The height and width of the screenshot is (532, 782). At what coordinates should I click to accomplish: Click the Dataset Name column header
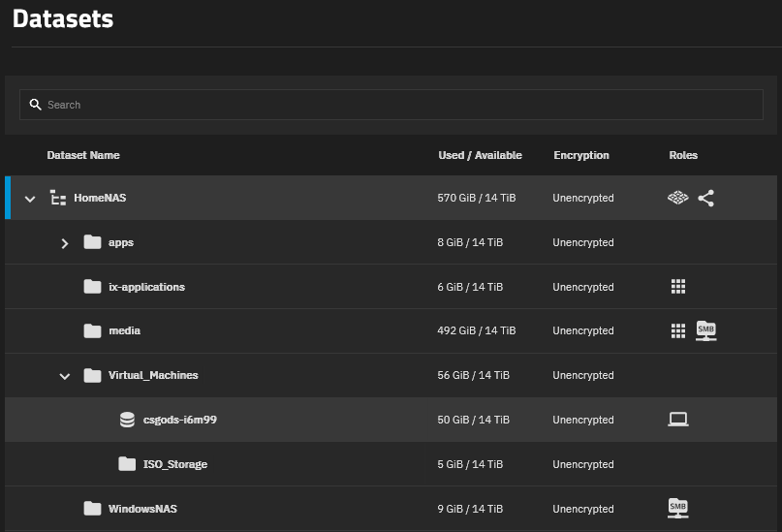(x=83, y=155)
